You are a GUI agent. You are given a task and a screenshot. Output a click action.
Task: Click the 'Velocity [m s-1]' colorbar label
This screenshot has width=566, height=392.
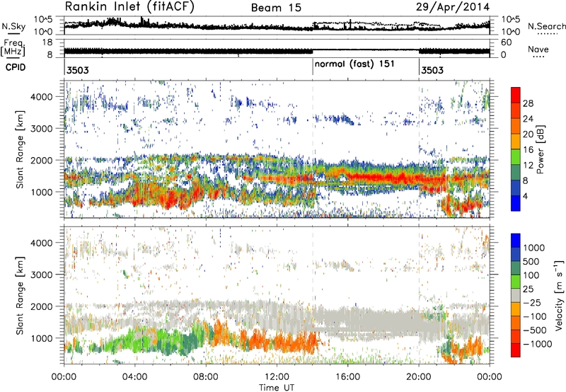[x=559, y=295]
